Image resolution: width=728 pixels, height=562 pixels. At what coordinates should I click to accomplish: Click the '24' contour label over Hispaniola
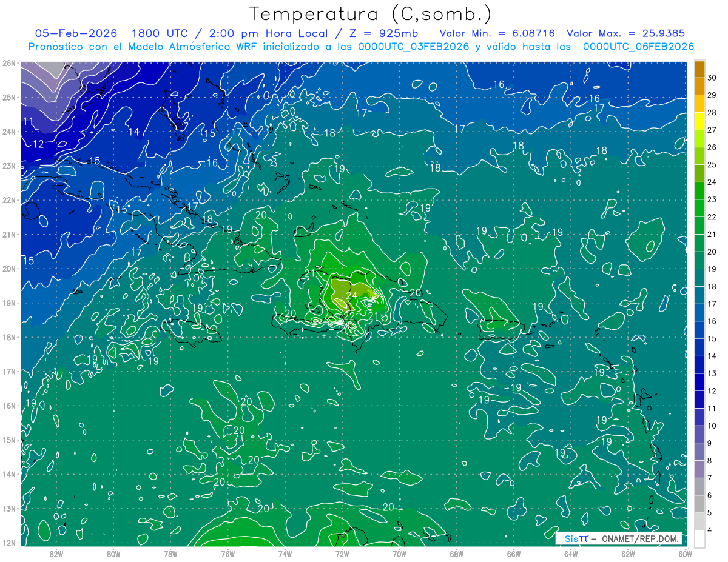tap(353, 295)
